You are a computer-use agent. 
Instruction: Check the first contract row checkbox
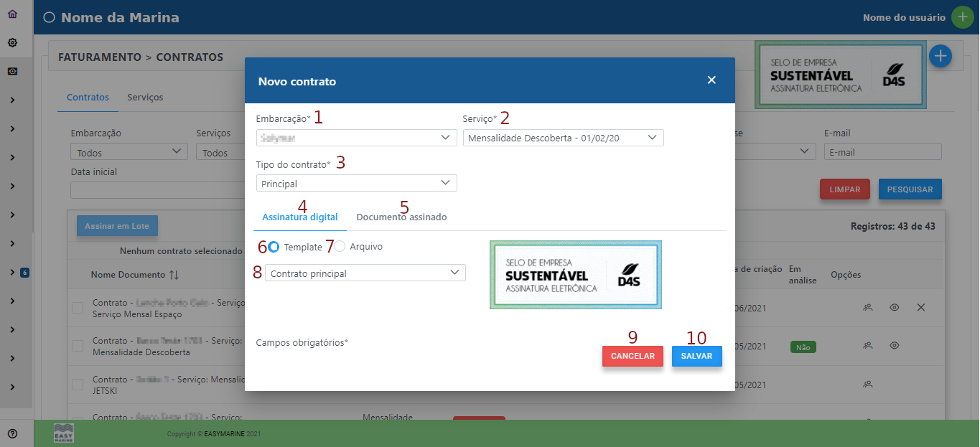[78, 308]
